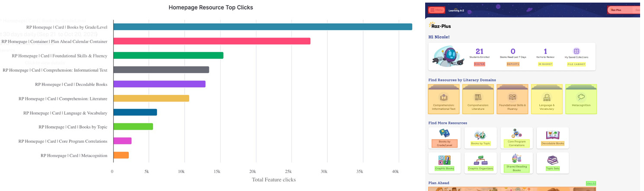This screenshot has width=644, height=191.
Task: Open the Books by Grade/Level resource card icon
Action: click(444, 134)
